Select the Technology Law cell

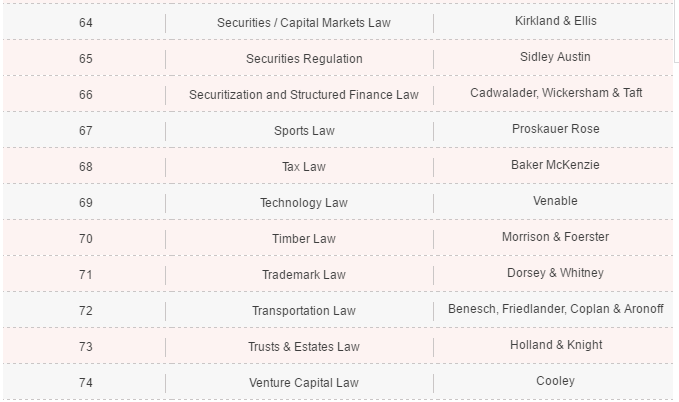pos(303,203)
